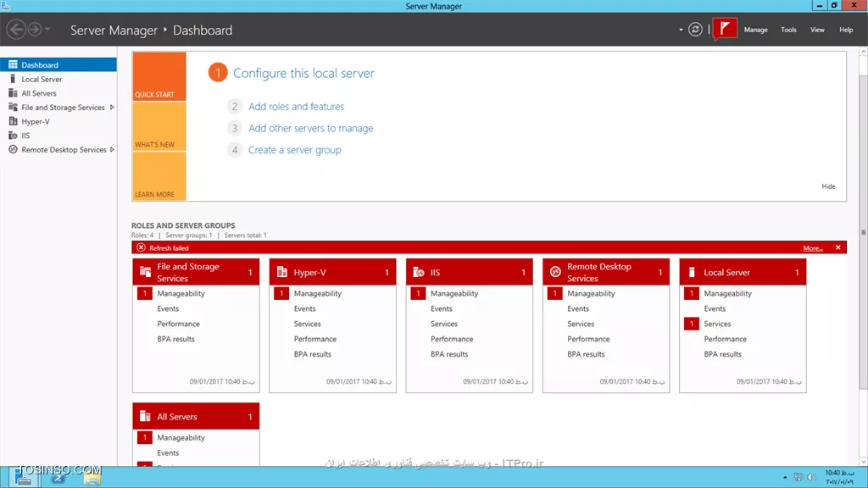The height and width of the screenshot is (488, 868).
Task: Select the QUICK START tile
Action: 159,76
